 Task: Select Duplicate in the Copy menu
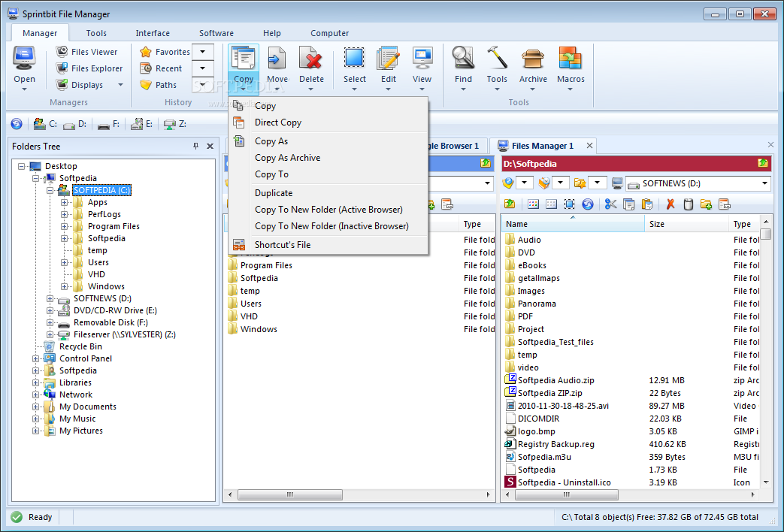pyautogui.click(x=328, y=193)
